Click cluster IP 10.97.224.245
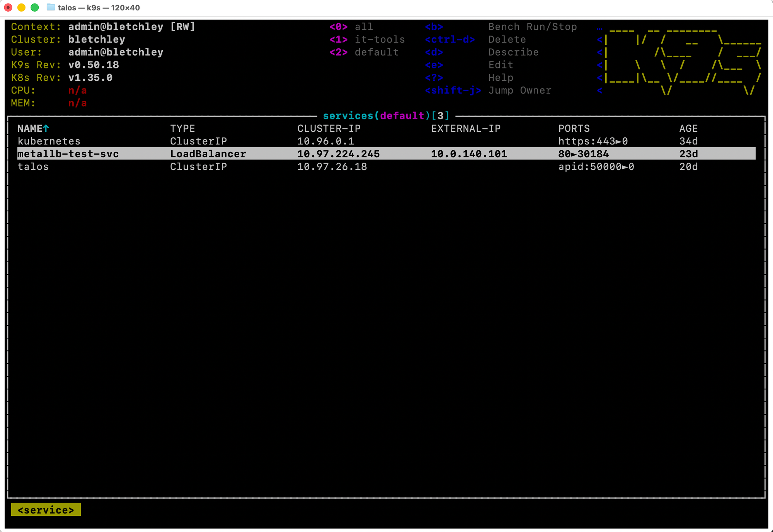Image resolution: width=773 pixels, height=532 pixels. (338, 154)
